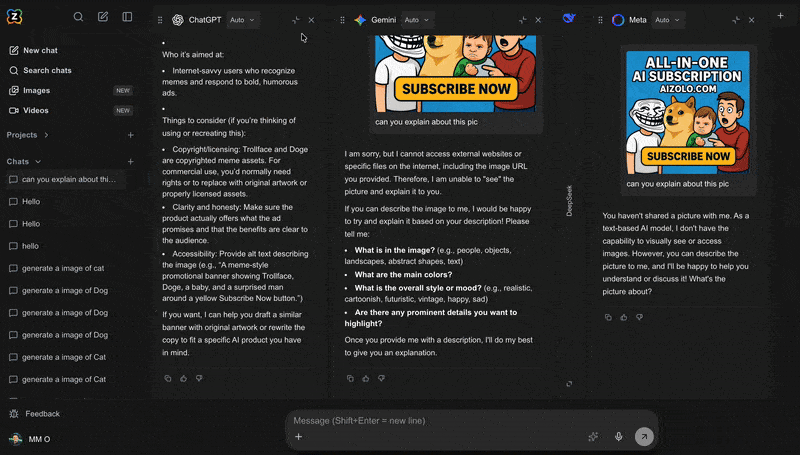800x455 pixels.
Task: Click the send message arrow button
Action: point(644,437)
